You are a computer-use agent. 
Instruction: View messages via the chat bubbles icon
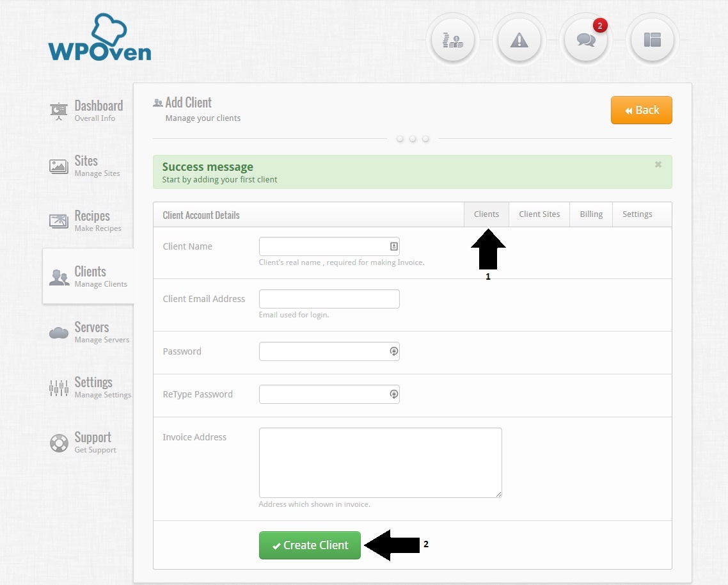[x=586, y=40]
